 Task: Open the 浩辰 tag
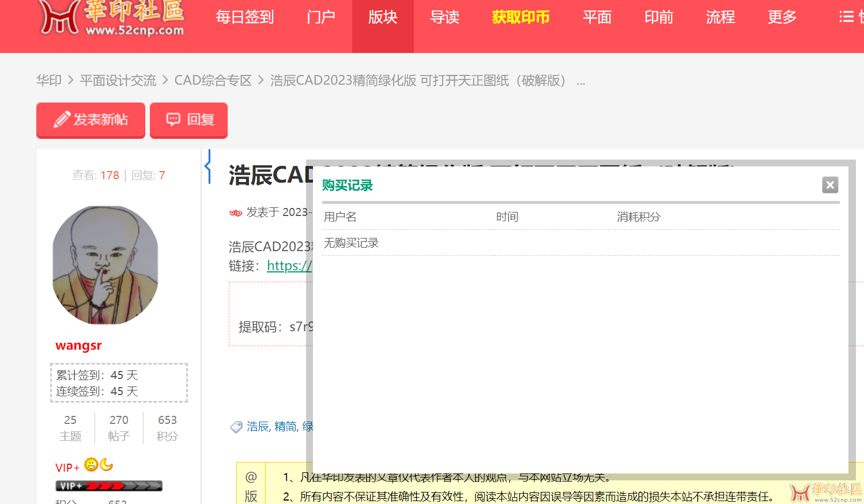click(258, 426)
